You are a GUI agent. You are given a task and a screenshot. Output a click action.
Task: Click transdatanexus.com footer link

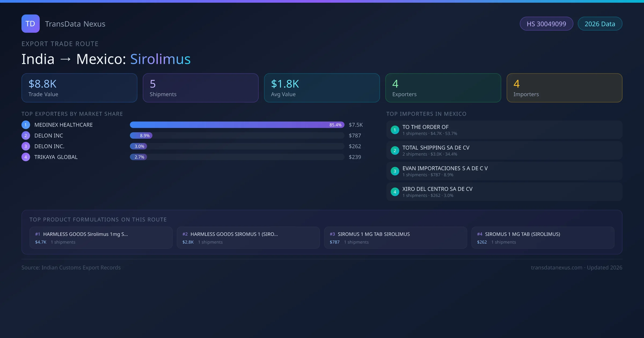coord(557,267)
